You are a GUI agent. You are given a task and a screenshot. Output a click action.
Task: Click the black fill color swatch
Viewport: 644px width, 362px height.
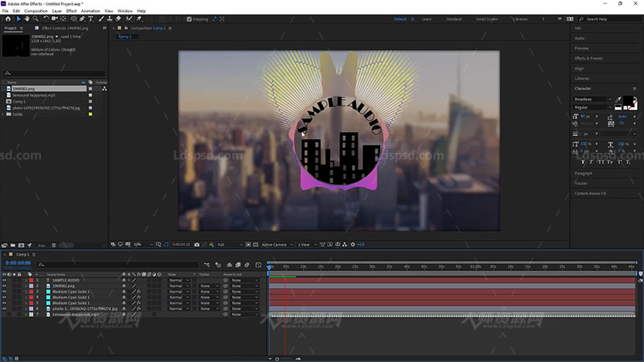tap(628, 101)
